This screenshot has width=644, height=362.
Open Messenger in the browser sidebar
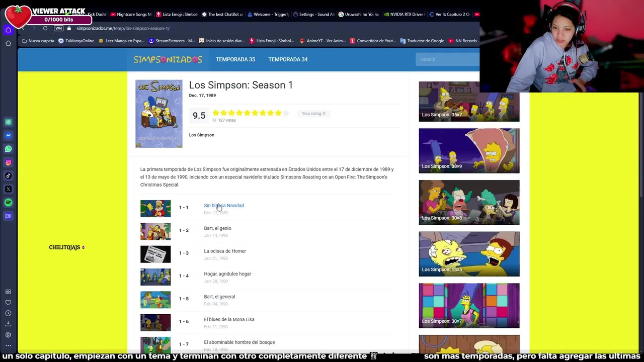tap(8, 135)
